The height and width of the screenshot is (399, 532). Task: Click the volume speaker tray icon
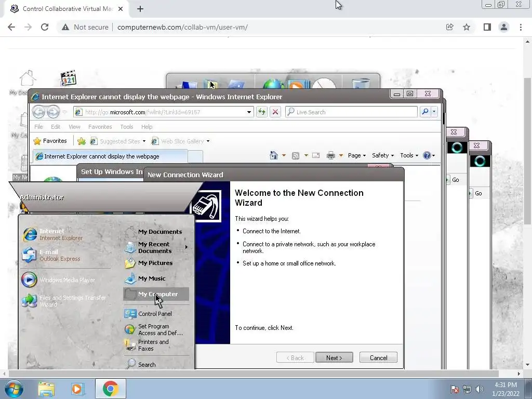479,389
